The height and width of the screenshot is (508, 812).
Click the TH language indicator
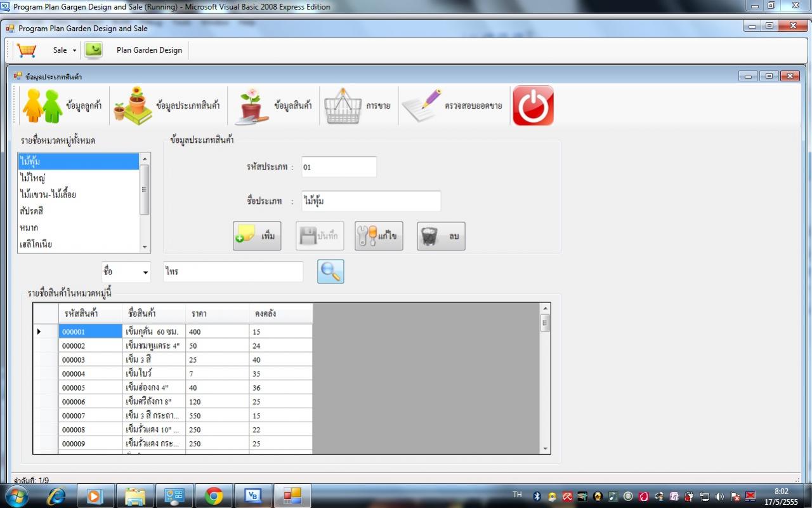coord(517,495)
